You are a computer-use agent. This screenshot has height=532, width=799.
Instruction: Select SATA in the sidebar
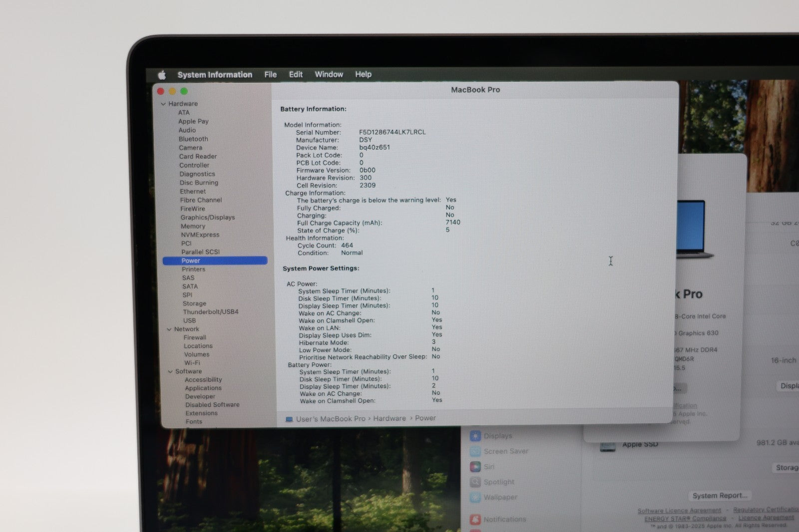(190, 286)
